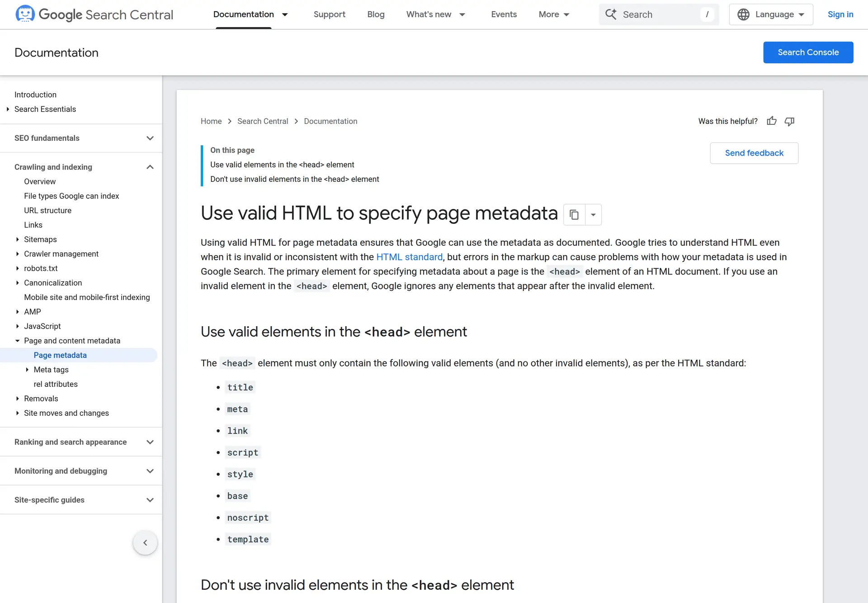
Task: Expand the Search Essentials tree arrow
Action: pos(8,109)
